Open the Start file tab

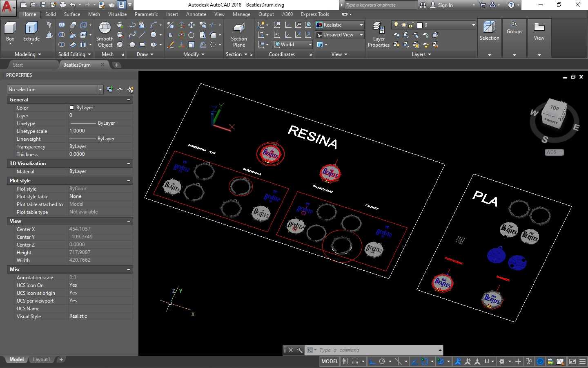[x=18, y=65]
